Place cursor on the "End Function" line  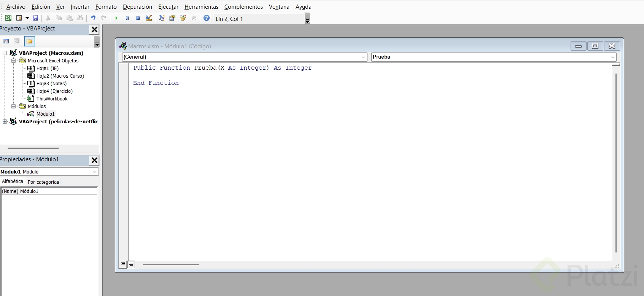tap(156, 83)
